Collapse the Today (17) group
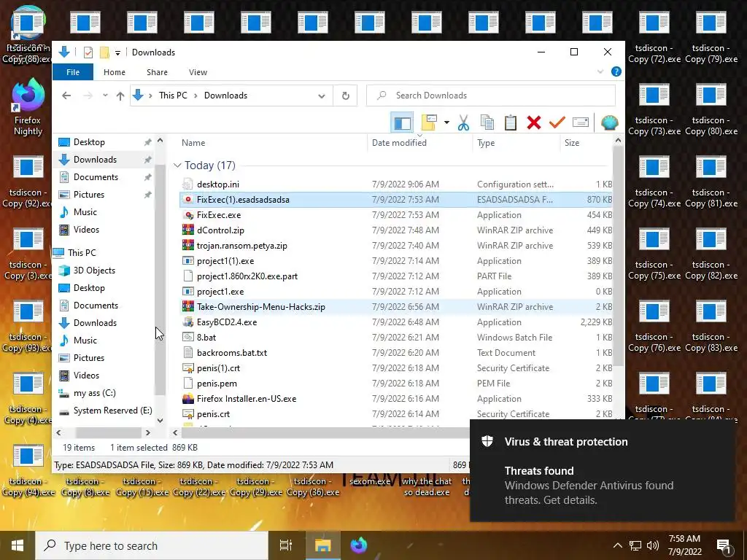747x560 pixels. point(177,166)
